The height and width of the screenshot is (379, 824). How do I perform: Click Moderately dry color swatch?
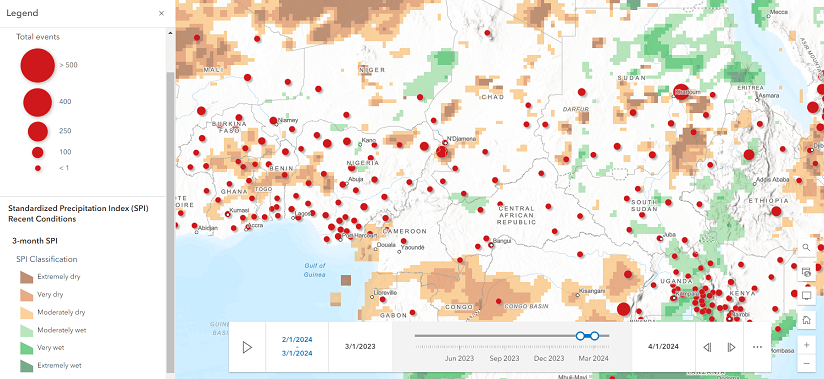click(x=27, y=312)
